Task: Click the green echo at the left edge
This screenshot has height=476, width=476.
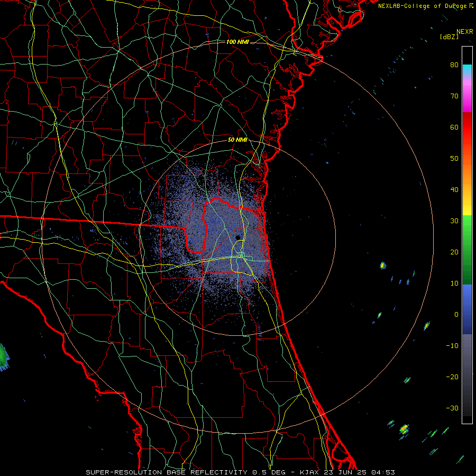Action: click(x=4, y=357)
